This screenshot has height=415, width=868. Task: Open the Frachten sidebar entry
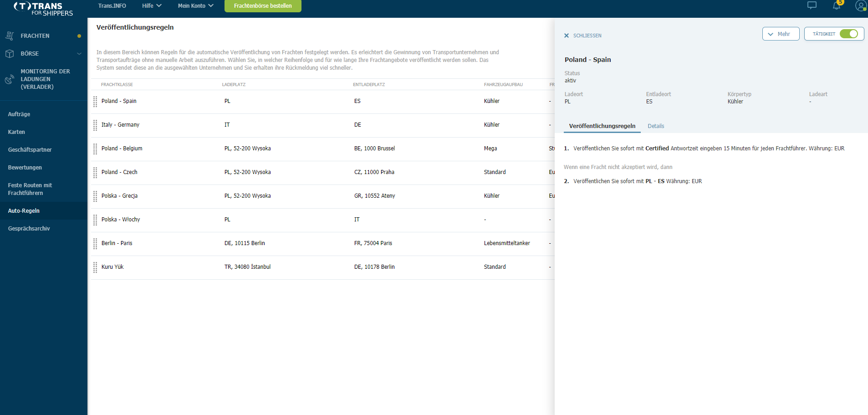pos(35,36)
